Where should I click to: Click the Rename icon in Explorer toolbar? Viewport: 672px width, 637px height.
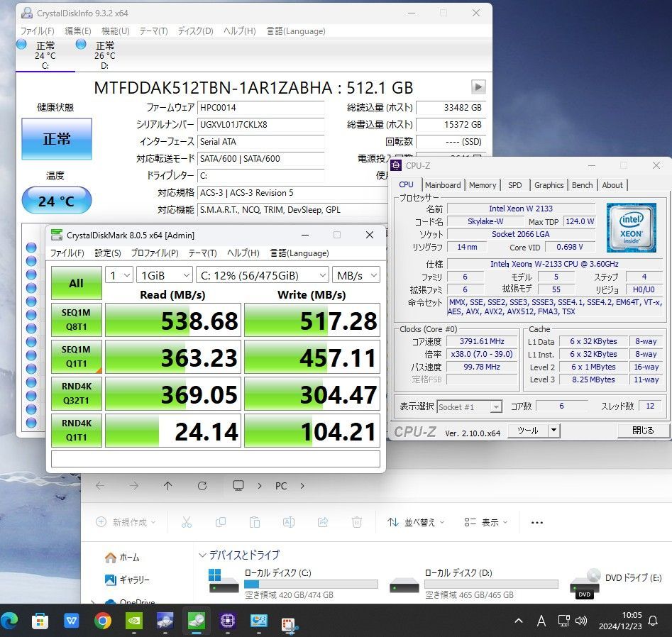(x=289, y=522)
